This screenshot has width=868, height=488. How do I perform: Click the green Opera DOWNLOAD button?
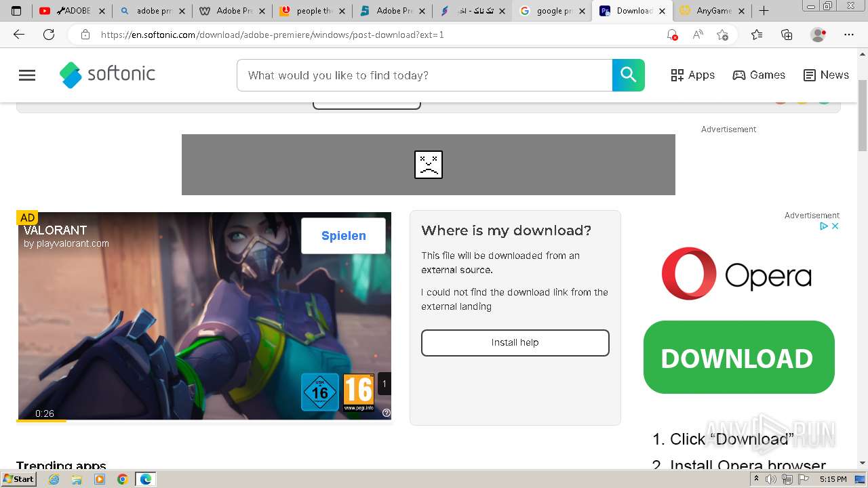[739, 357]
